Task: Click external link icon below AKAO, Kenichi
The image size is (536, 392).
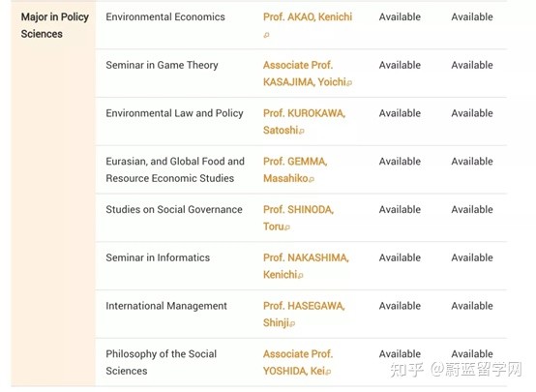Action: (x=266, y=35)
